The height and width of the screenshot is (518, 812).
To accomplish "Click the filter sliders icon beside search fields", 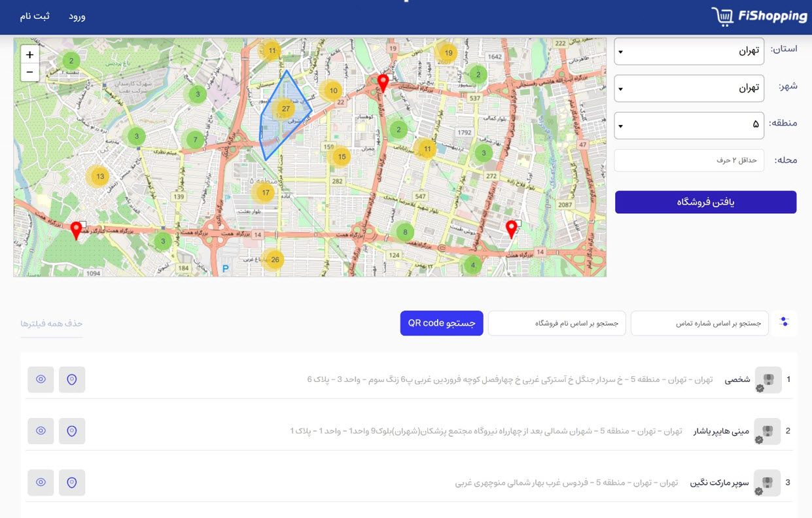I will [784, 322].
